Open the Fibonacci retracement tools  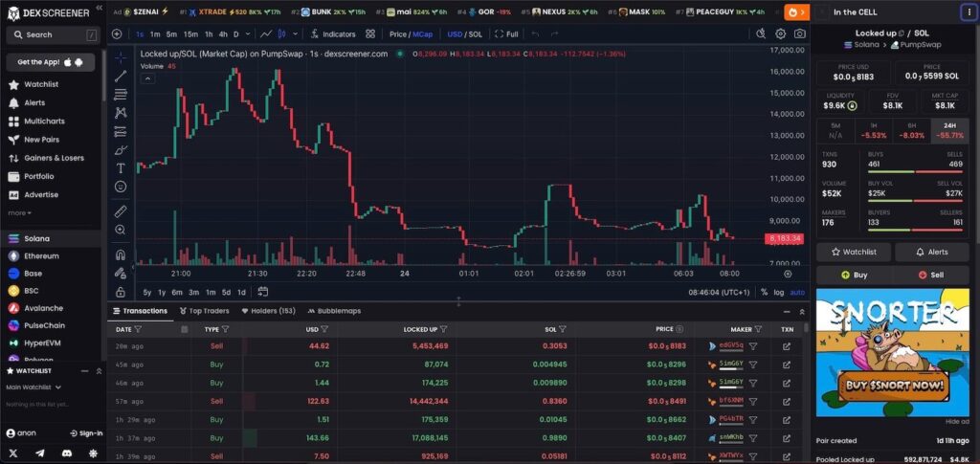121,95
